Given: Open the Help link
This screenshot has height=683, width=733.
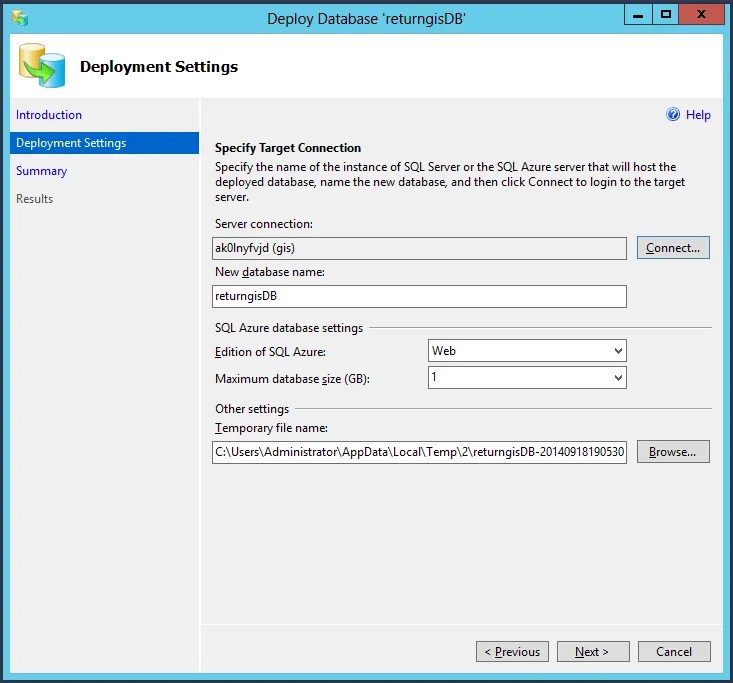Looking at the screenshot, I should (698, 115).
